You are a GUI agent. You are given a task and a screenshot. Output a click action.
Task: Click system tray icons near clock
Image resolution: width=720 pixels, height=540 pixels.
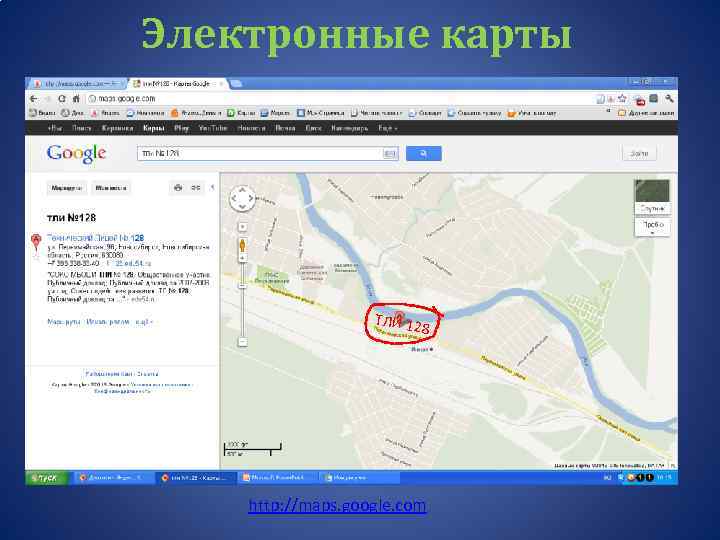[x=637, y=478]
